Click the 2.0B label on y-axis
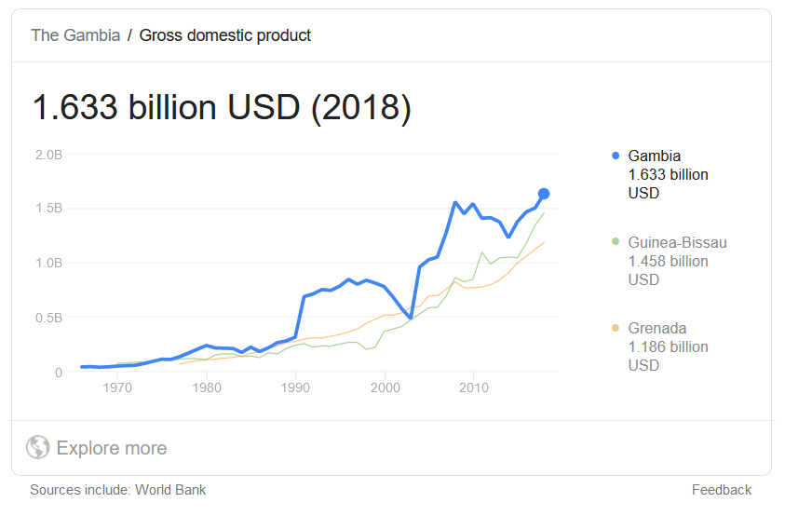The image size is (812, 516). tap(48, 155)
